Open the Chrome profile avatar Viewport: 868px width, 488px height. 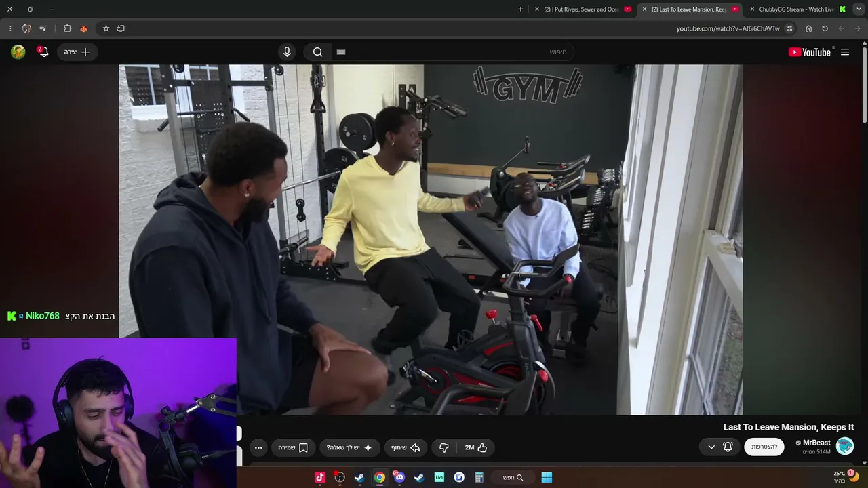tap(26, 28)
